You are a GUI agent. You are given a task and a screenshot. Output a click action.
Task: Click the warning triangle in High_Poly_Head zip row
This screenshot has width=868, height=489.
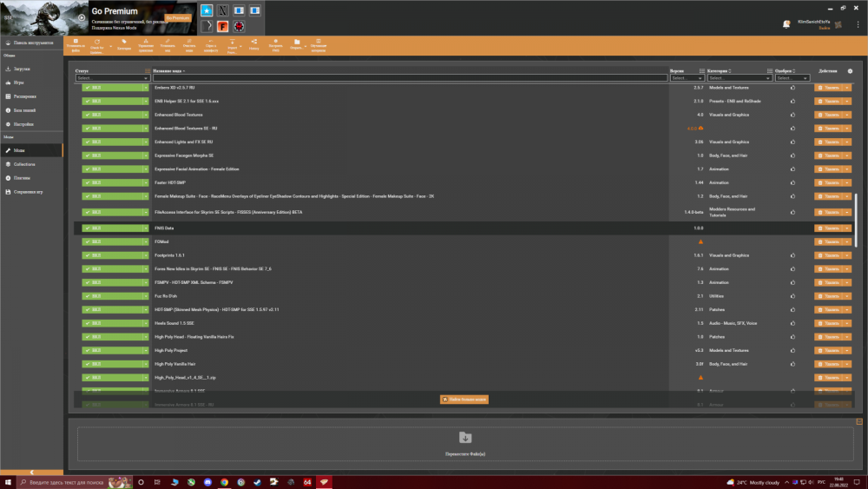tap(700, 377)
